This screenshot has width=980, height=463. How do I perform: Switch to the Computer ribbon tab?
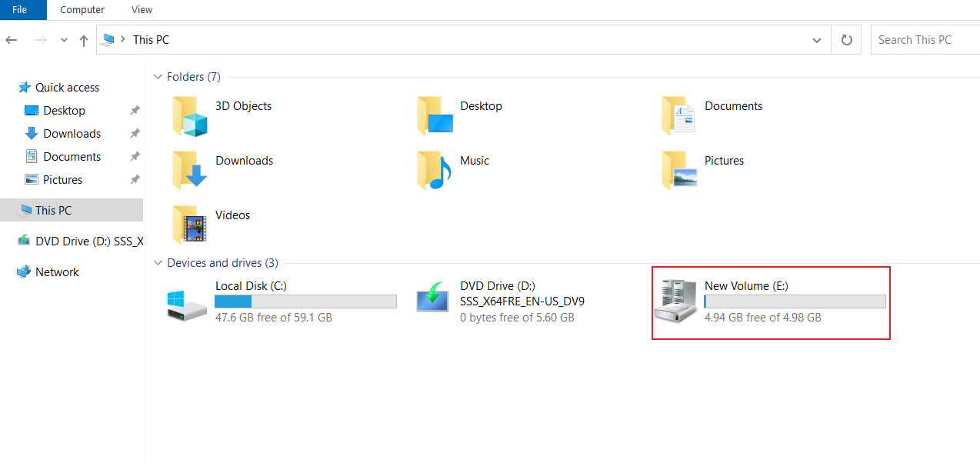82,10
